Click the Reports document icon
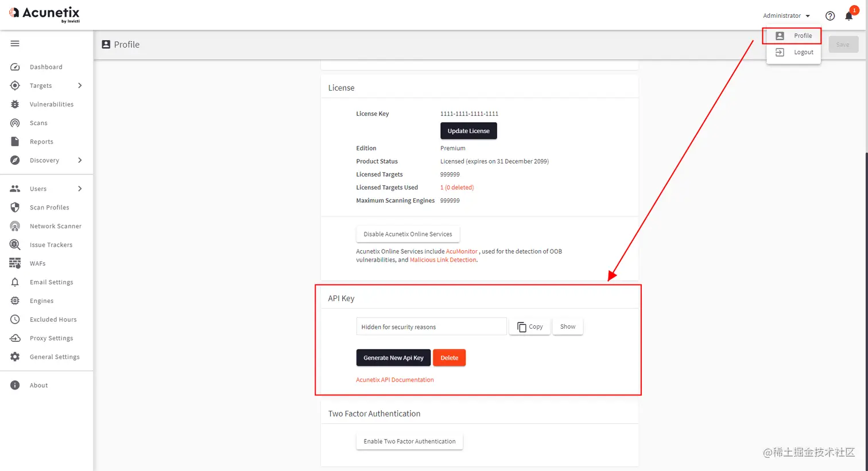 15,142
